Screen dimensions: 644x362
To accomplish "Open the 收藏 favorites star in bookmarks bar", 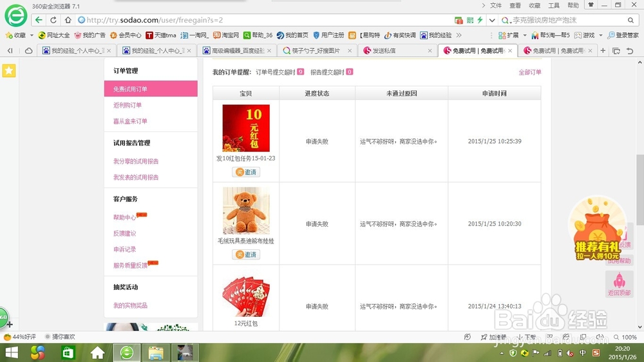I will pyautogui.click(x=15, y=35).
